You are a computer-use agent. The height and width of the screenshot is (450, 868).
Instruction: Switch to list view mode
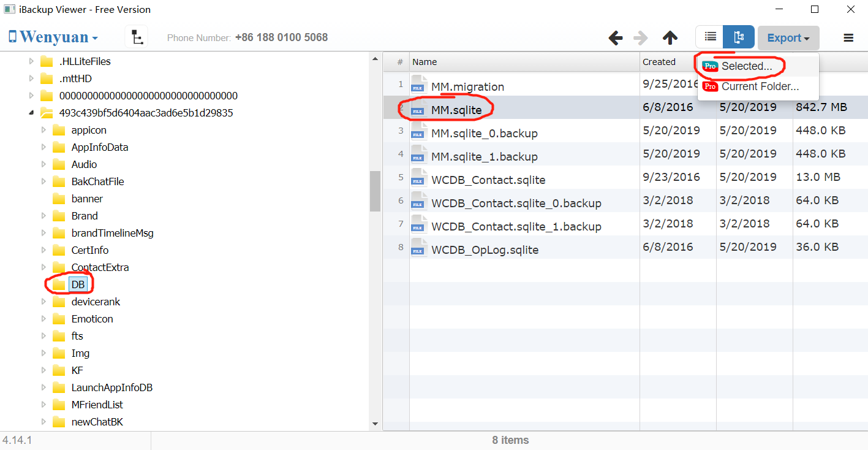pos(710,37)
